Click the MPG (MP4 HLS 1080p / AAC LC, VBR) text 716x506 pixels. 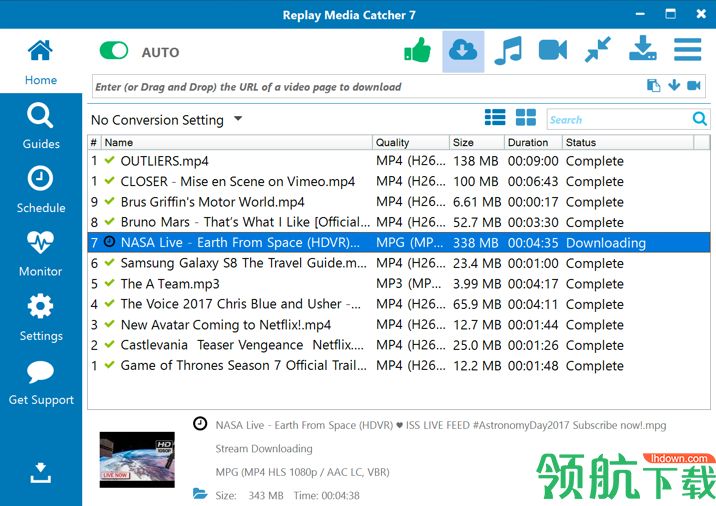(302, 472)
